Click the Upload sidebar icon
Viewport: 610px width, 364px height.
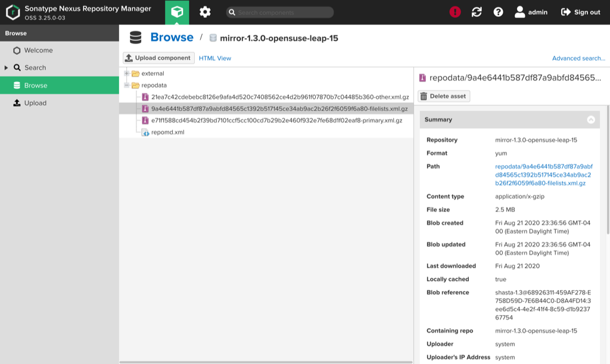coord(17,102)
